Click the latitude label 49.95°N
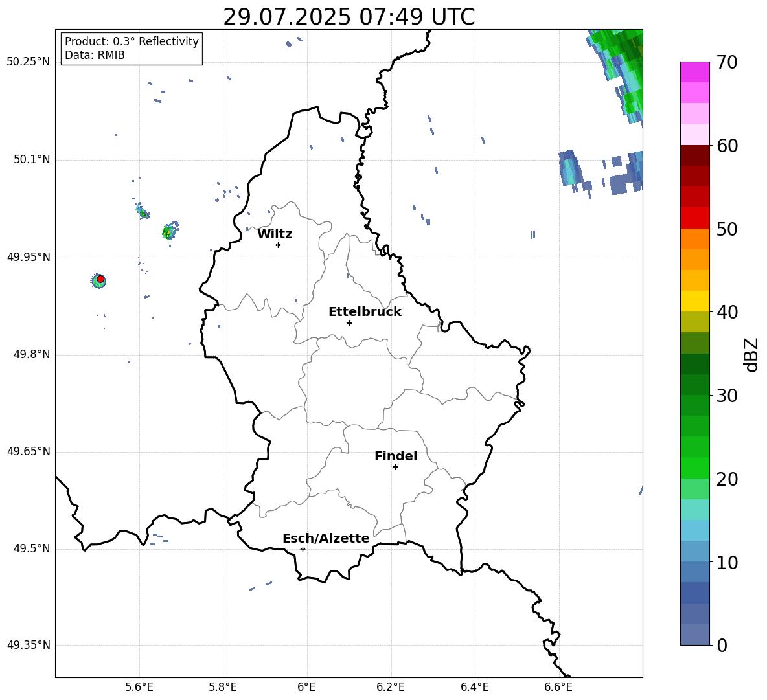Screen dimensions: 767x700 point(29,257)
